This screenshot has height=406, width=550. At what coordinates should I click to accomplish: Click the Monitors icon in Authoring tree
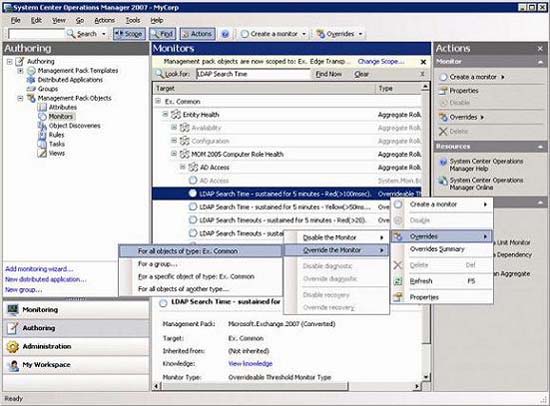[x=42, y=117]
